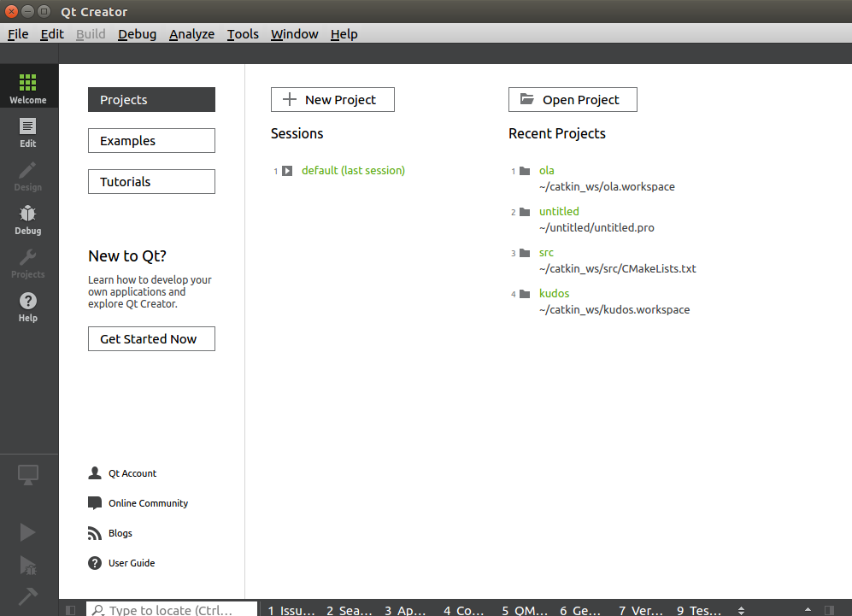This screenshot has height=616, width=852.
Task: Open the Tools menu
Action: (x=243, y=34)
